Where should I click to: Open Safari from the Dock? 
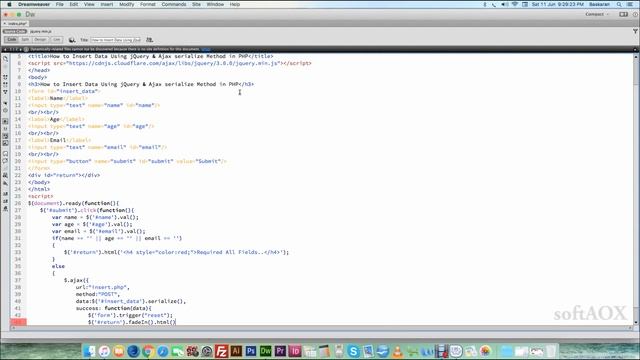(x=163, y=351)
